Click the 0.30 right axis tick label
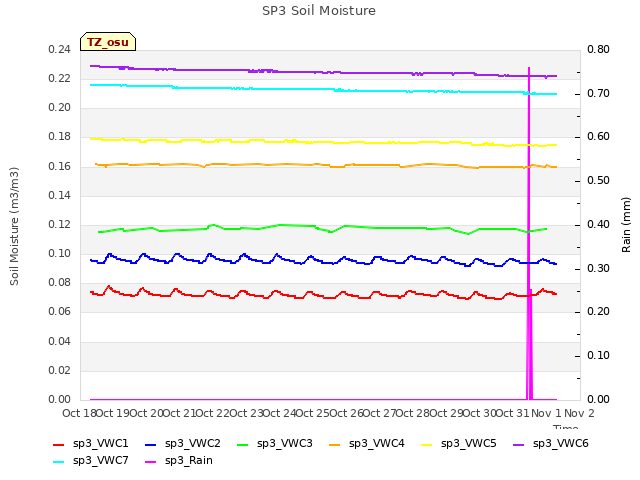The width and height of the screenshot is (640, 480). click(598, 268)
